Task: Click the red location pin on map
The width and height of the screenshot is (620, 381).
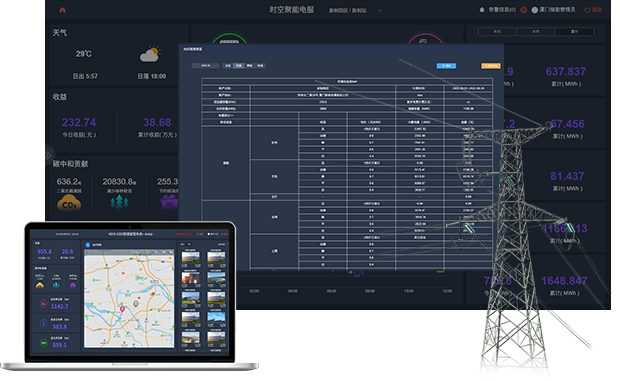Action: point(122,309)
